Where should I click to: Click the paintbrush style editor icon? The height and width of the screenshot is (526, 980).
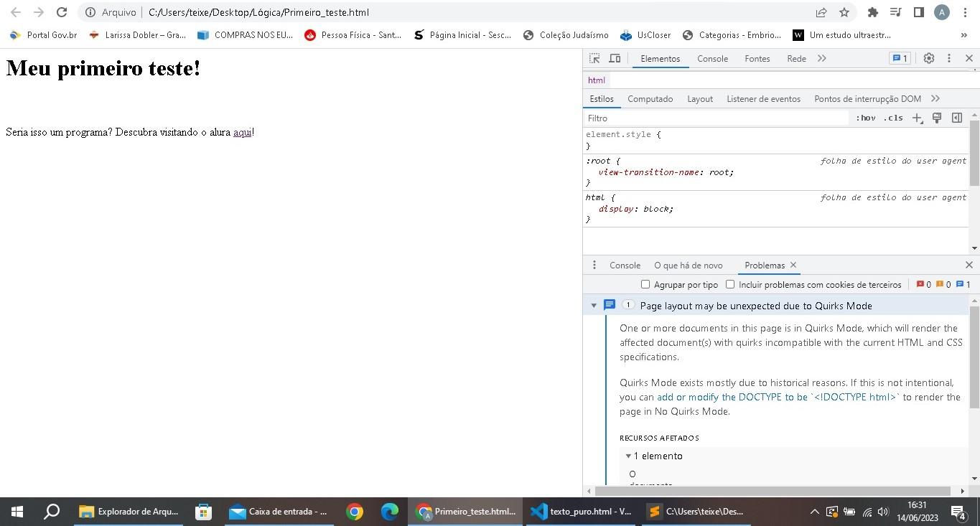click(937, 118)
